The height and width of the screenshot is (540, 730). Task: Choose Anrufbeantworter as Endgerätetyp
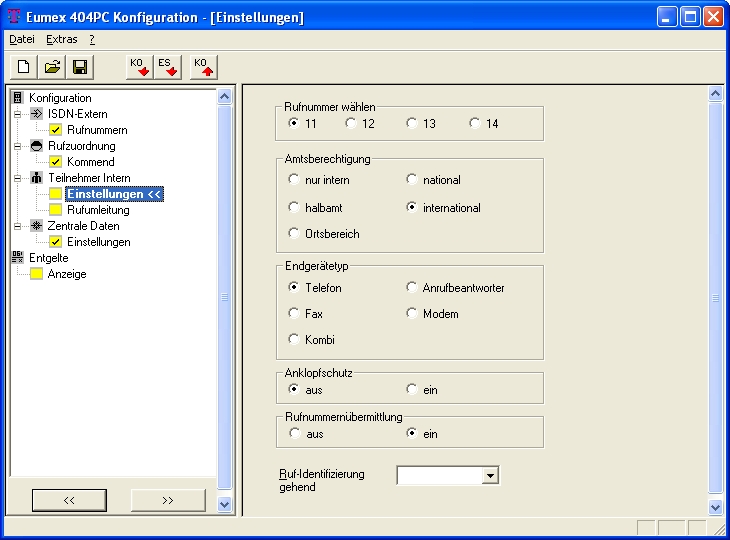412,287
